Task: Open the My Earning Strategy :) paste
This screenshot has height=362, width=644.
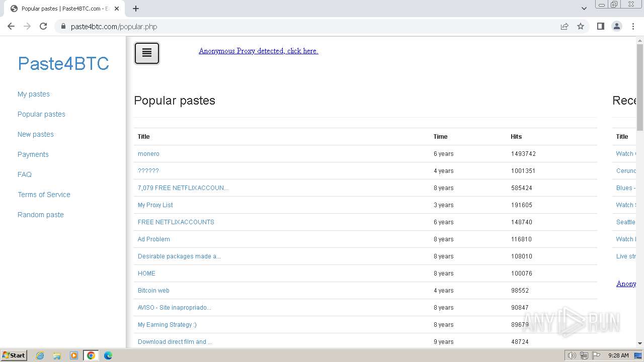Action: pos(167,325)
